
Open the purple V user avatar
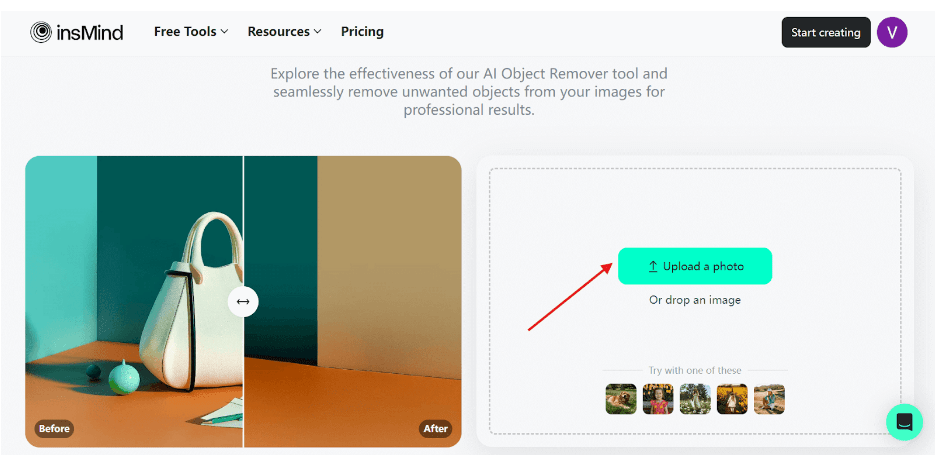[892, 32]
